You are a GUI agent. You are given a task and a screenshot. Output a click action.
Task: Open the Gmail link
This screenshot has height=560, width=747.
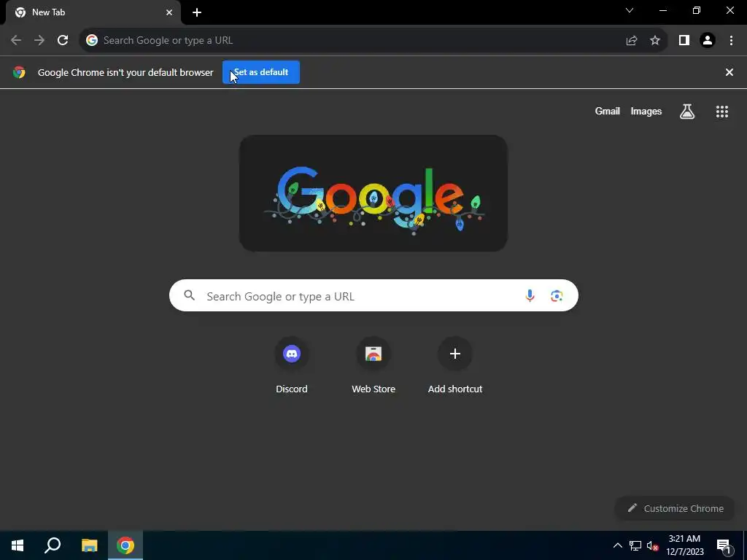coord(608,112)
